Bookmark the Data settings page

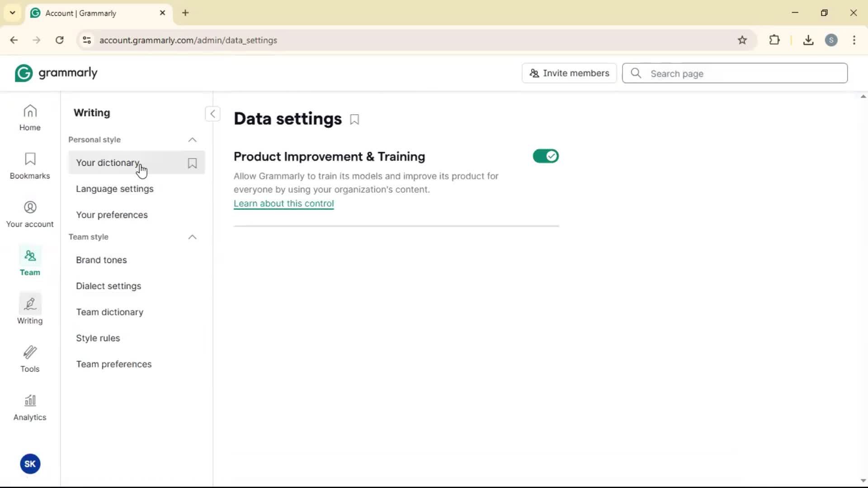tap(354, 120)
